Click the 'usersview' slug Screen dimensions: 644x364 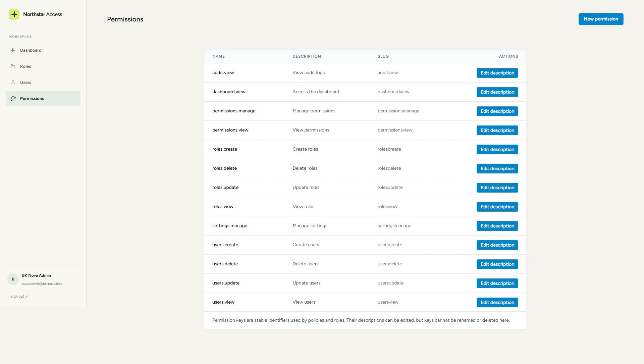[388, 302]
